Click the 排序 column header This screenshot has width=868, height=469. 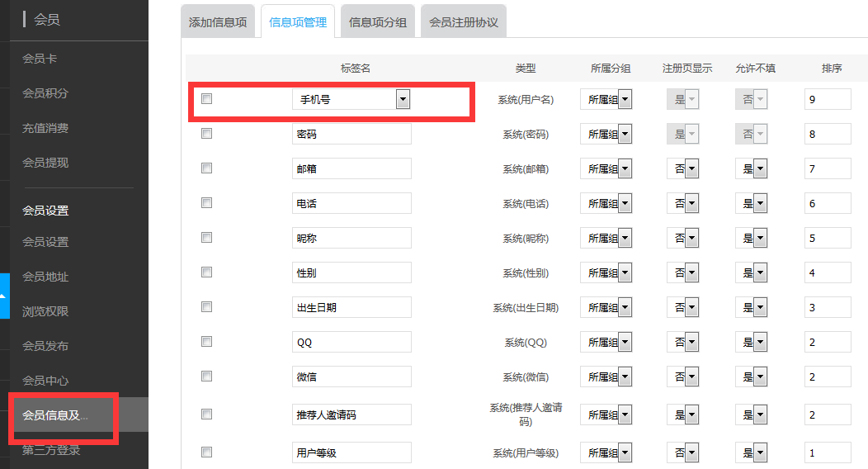click(832, 68)
